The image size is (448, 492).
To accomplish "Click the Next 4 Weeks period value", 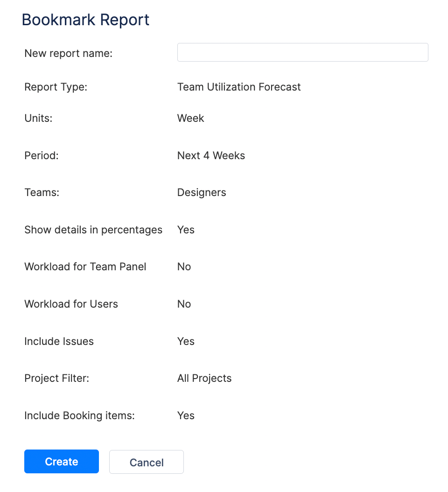I will (211, 155).
